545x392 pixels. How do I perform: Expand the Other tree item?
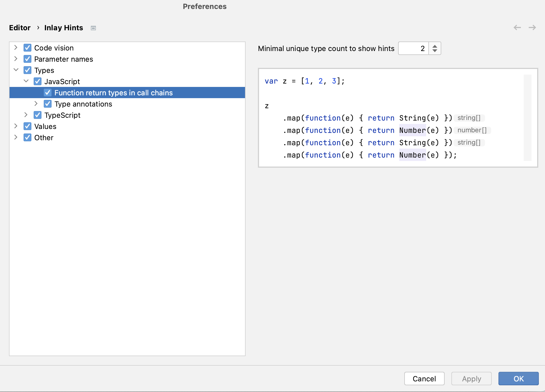(16, 138)
